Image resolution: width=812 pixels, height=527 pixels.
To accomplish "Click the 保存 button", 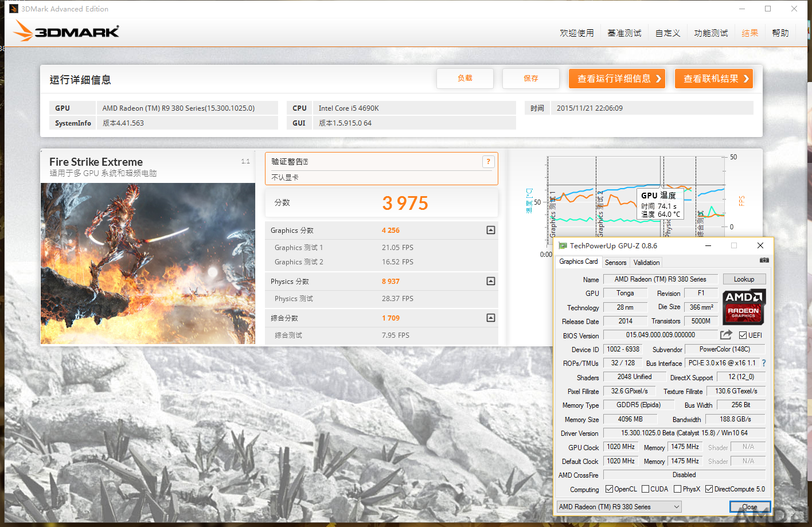I will 531,79.
